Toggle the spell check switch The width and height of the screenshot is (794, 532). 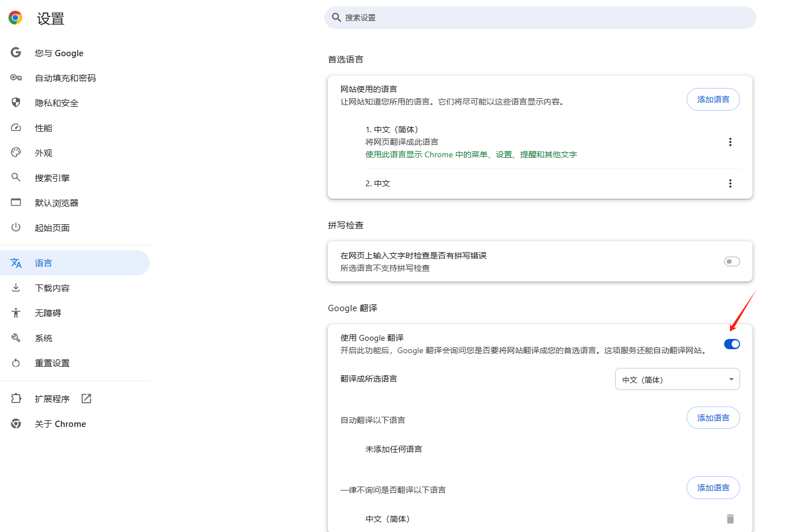coord(732,262)
